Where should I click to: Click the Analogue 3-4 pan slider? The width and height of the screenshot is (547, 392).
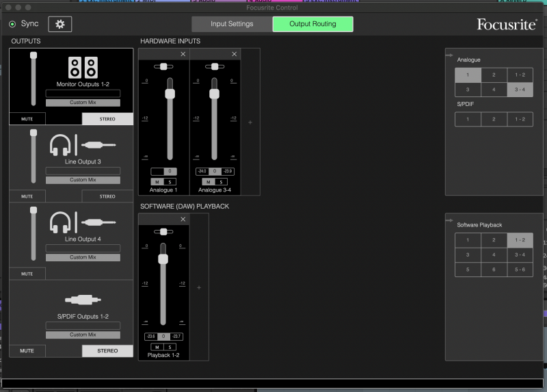[215, 66]
